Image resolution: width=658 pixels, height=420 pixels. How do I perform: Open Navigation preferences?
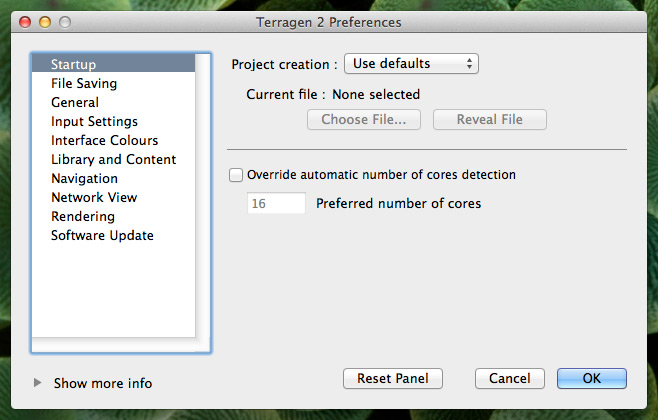113,178
